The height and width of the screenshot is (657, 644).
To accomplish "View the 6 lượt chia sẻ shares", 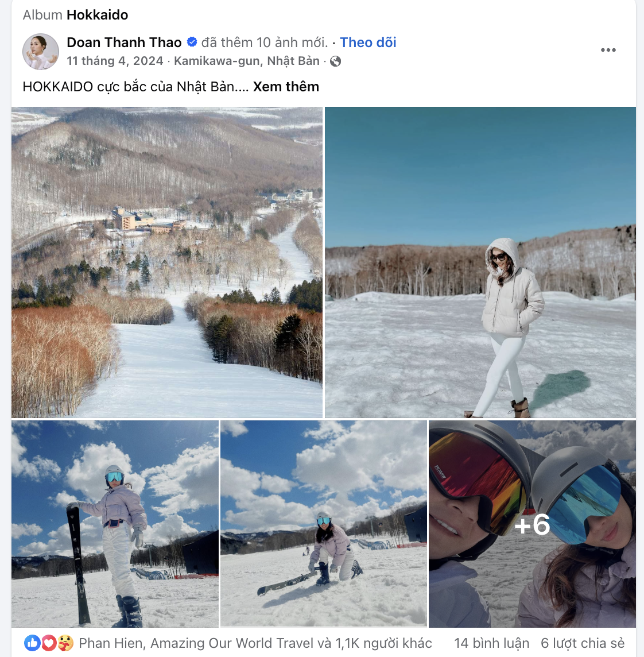I will 582,643.
